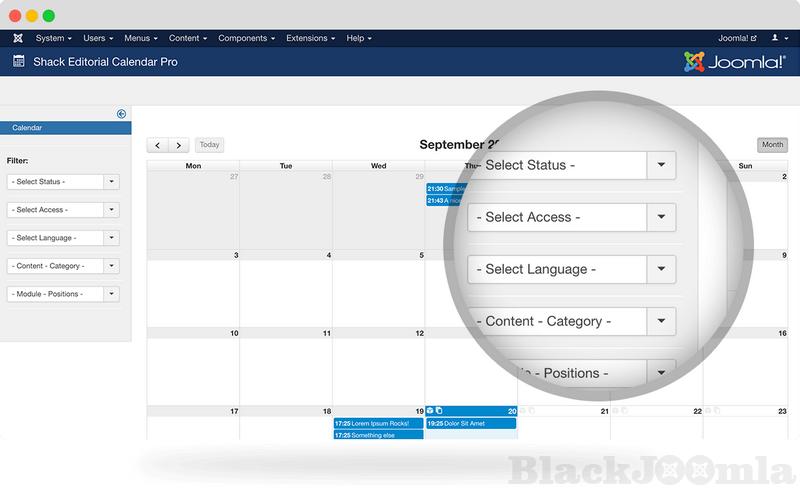Select the Calendar item in the sidebar
800x490 pixels.
[x=65, y=128]
